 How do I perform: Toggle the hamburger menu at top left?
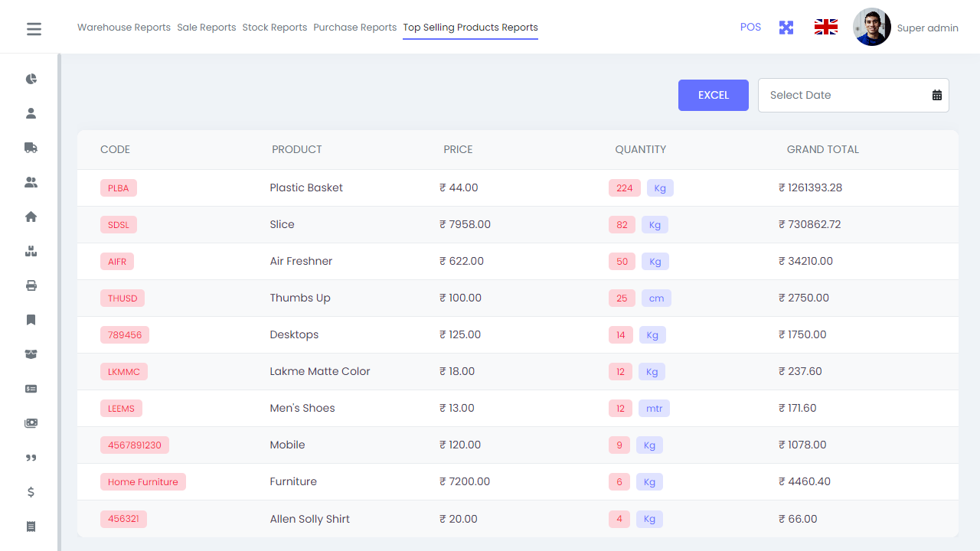pos(34,28)
